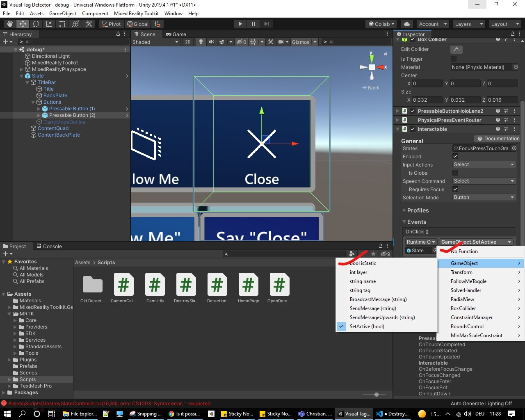Toggle the Is Trigger checkbox
525x420 pixels.
click(x=454, y=59)
